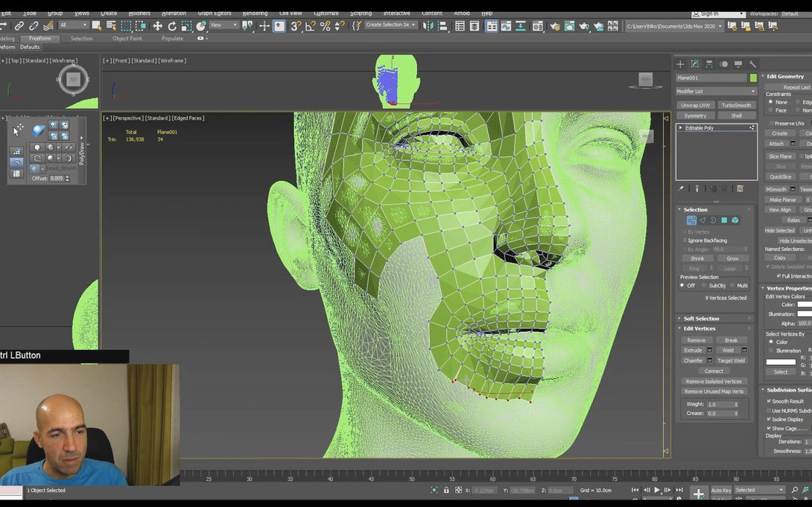Click the Mirror tool icon
The height and width of the screenshot is (507, 812).
[428, 25]
